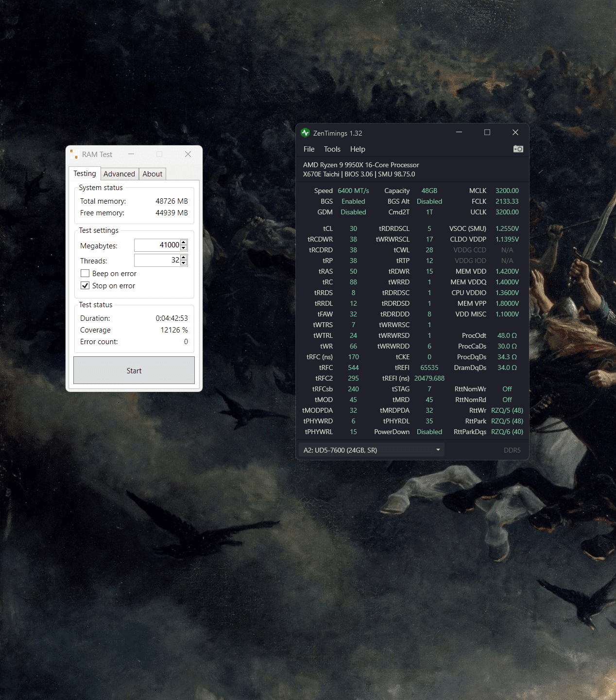Click the CPU VDDIO value 1.3600V

[x=507, y=293]
